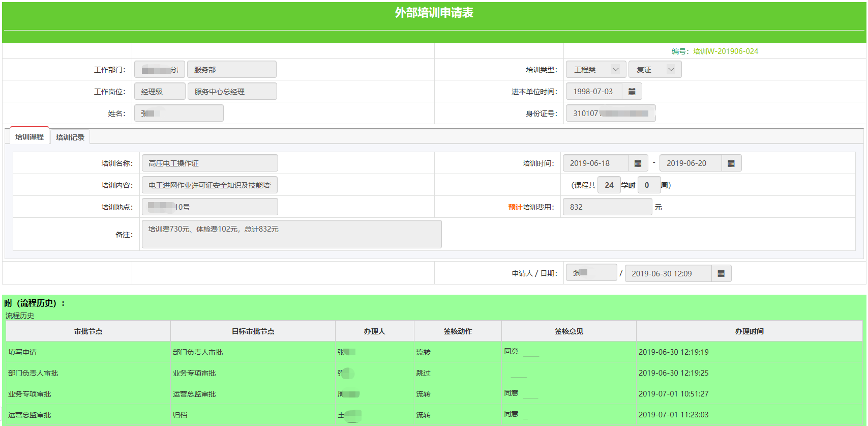
Task: Click the 培训名称 field with 高压电工操作证
Action: pyautogui.click(x=209, y=163)
